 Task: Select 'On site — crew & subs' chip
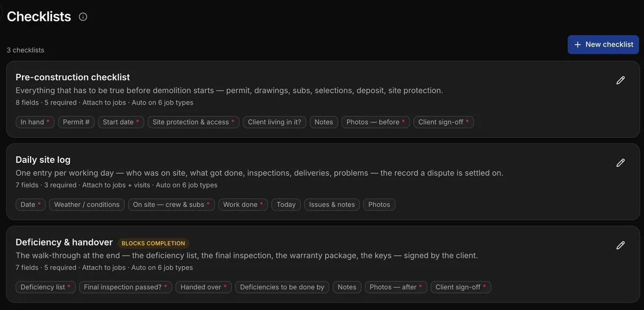click(171, 205)
